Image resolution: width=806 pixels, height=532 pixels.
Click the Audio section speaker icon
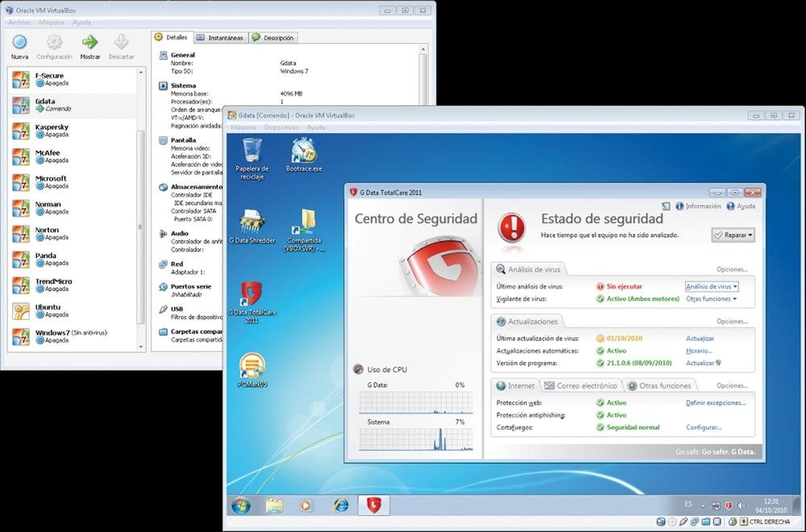(x=163, y=234)
